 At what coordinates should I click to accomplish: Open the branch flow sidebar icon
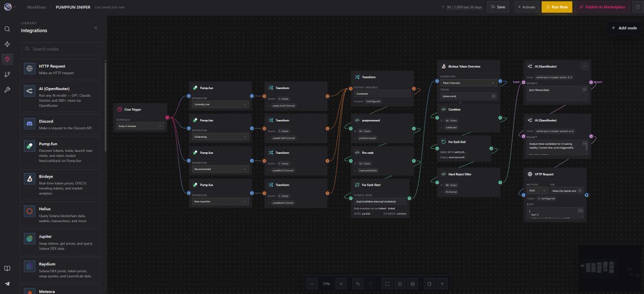7,75
